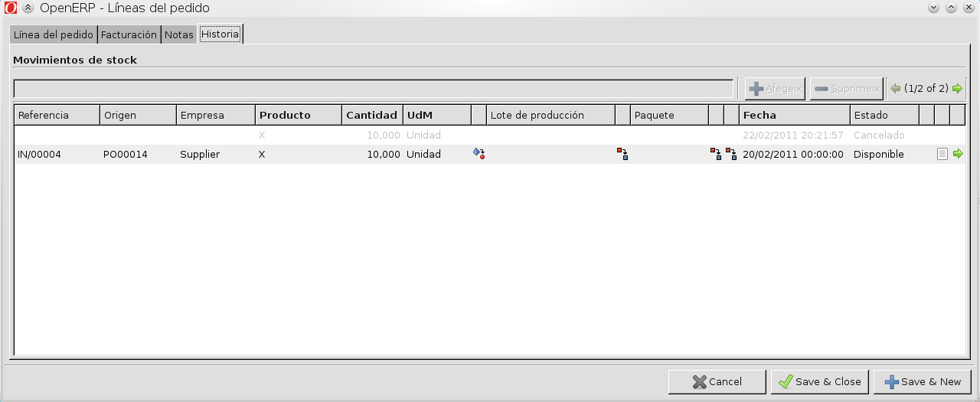Viewport: 980px width, 402px height.
Task: Click the double chevron title bar button
Action: click(28, 8)
